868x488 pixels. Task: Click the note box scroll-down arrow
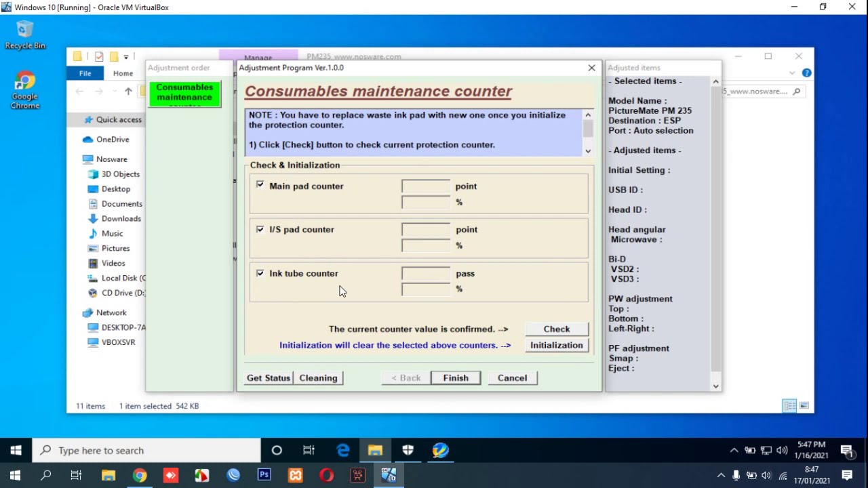coord(588,150)
